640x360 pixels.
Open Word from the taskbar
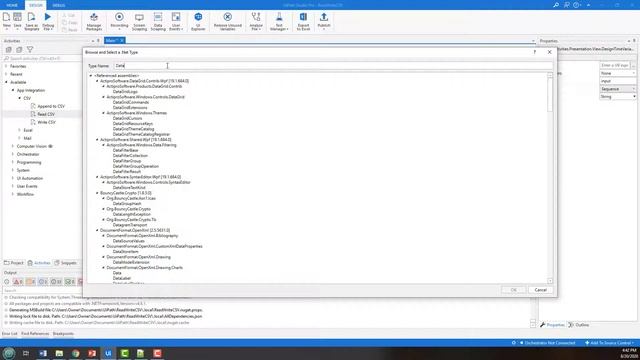pyautogui.click(x=43, y=353)
